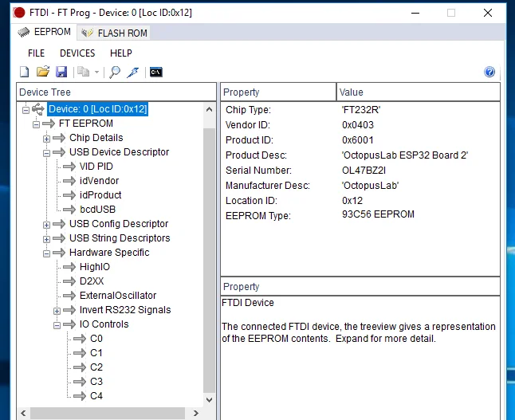Select USB String Descriptors tree item
Image resolution: width=515 pixels, height=420 pixels.
(120, 238)
